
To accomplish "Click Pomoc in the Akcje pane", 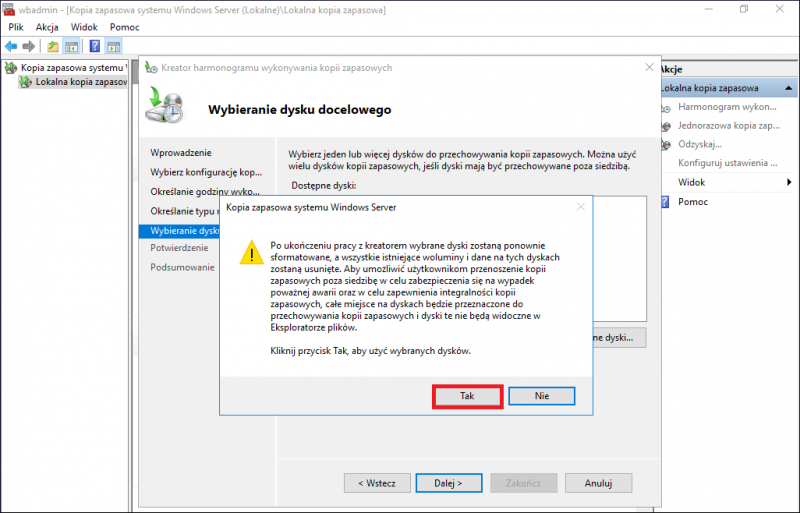I will coord(693,202).
